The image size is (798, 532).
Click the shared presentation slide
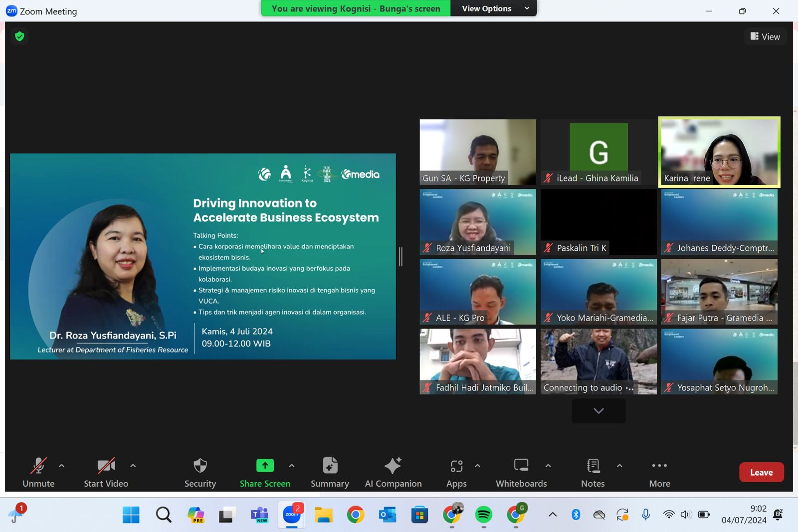pyautogui.click(x=203, y=256)
